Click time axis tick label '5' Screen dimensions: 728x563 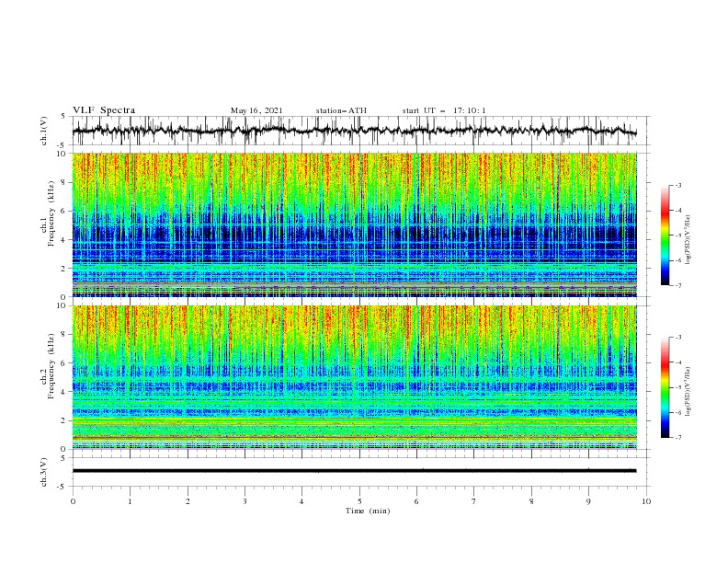click(x=359, y=501)
